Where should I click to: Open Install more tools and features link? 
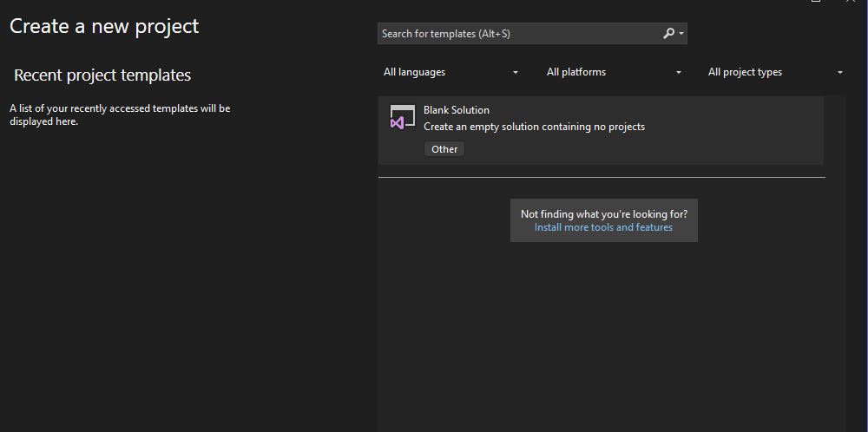coord(603,227)
